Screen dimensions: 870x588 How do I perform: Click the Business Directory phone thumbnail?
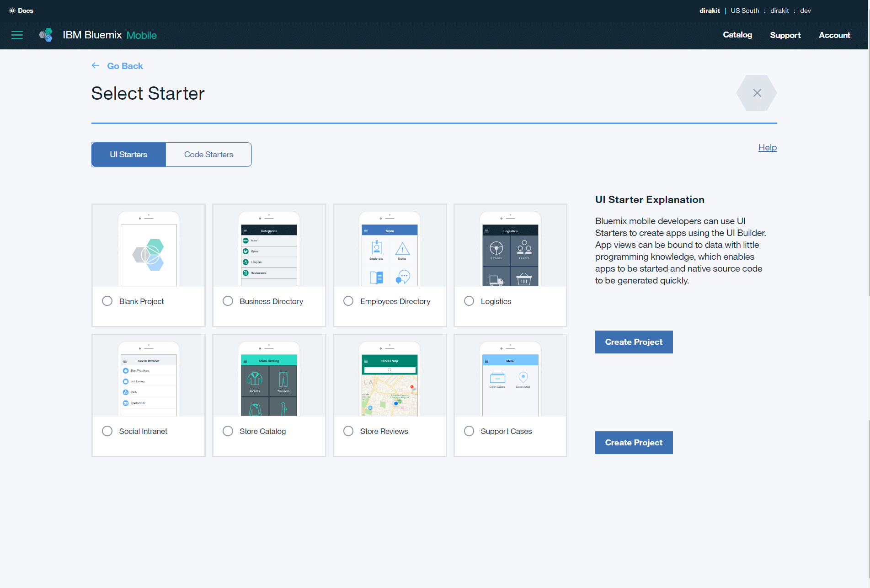[269, 249]
